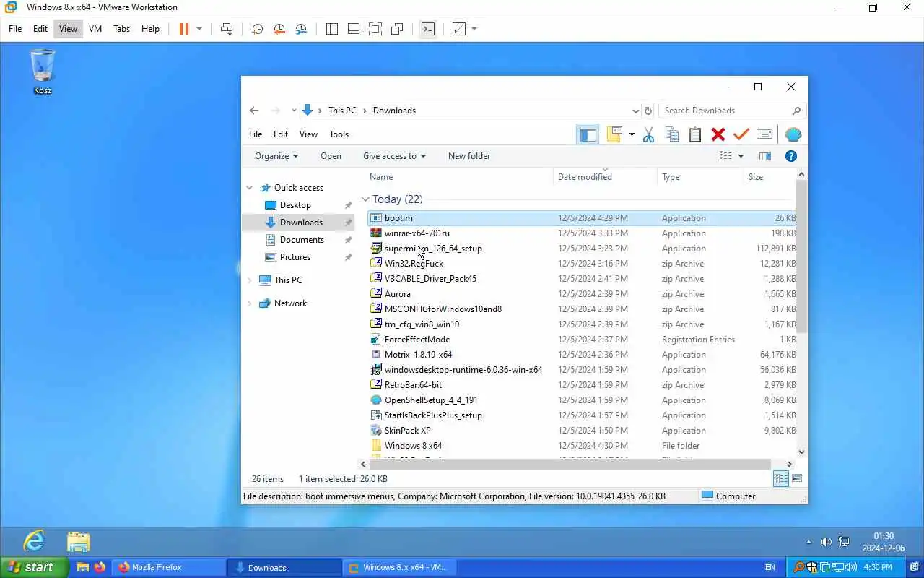Expand the Network tree node
The width and height of the screenshot is (924, 578).
pyautogui.click(x=250, y=303)
